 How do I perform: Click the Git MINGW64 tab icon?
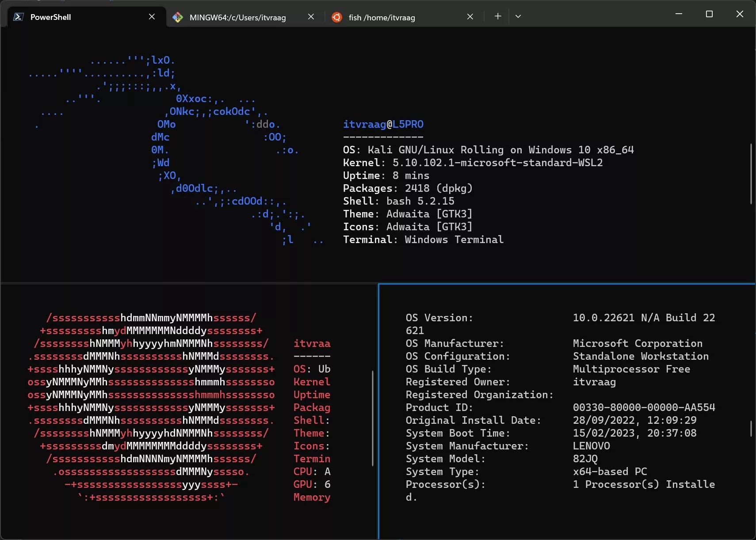coord(177,17)
